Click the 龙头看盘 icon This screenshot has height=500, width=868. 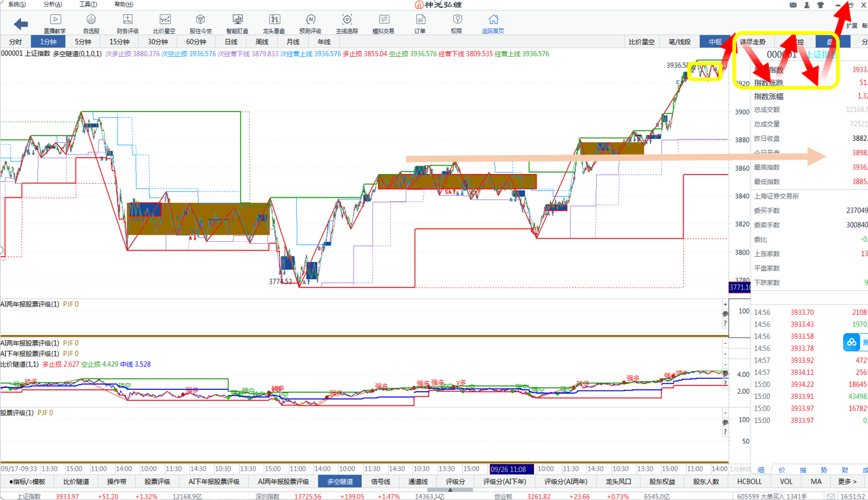pyautogui.click(x=274, y=23)
